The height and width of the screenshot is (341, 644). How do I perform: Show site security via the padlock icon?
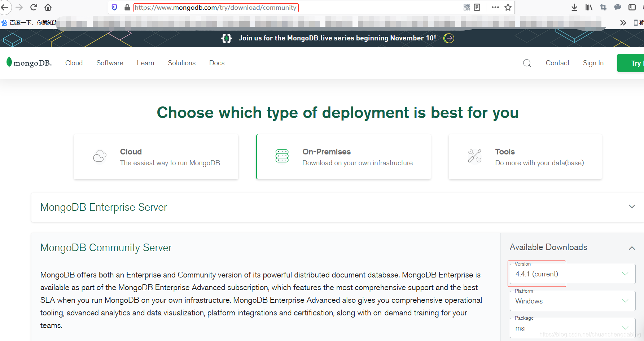pos(127,7)
